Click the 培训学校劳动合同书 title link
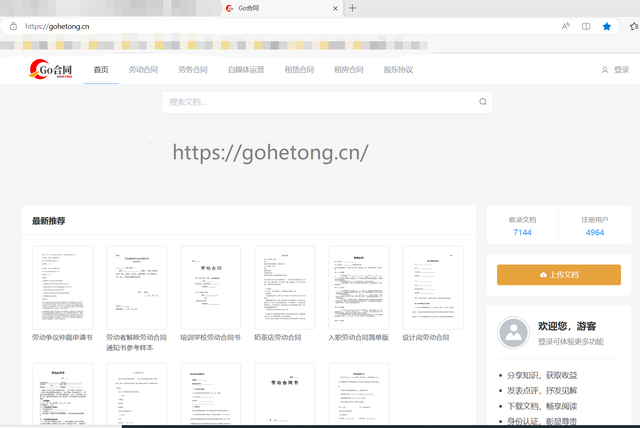The image size is (640, 428). click(210, 337)
